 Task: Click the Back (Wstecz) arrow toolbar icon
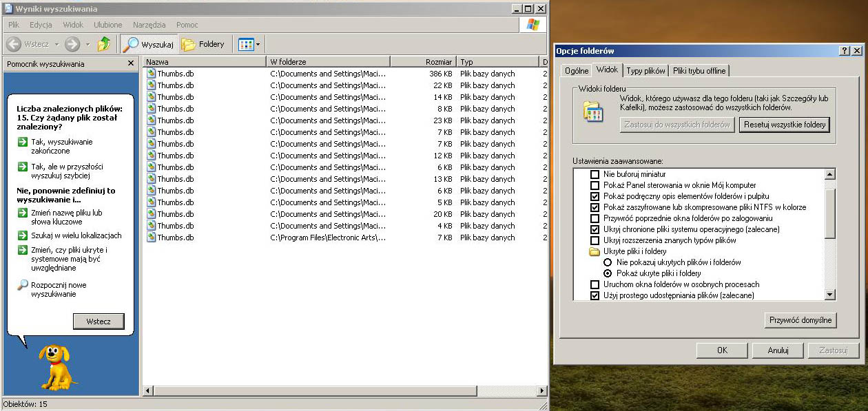tap(14, 44)
